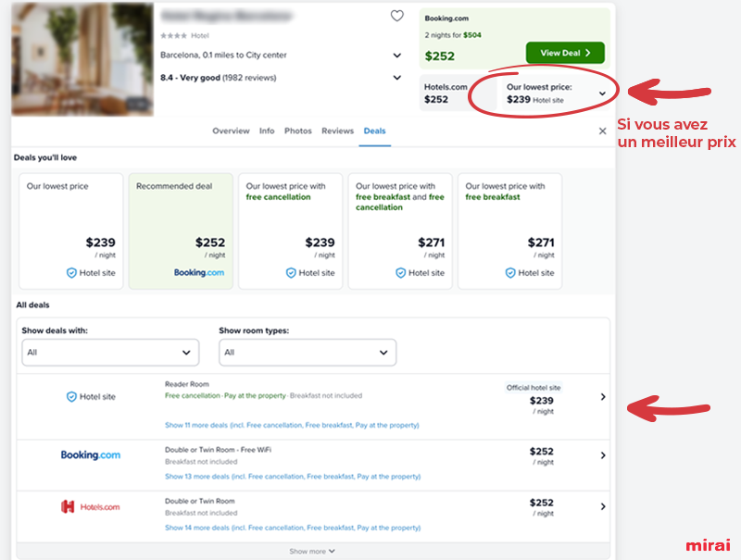Open the Show deals with dropdown
Viewport: 741px width, 560px height.
tap(109, 353)
